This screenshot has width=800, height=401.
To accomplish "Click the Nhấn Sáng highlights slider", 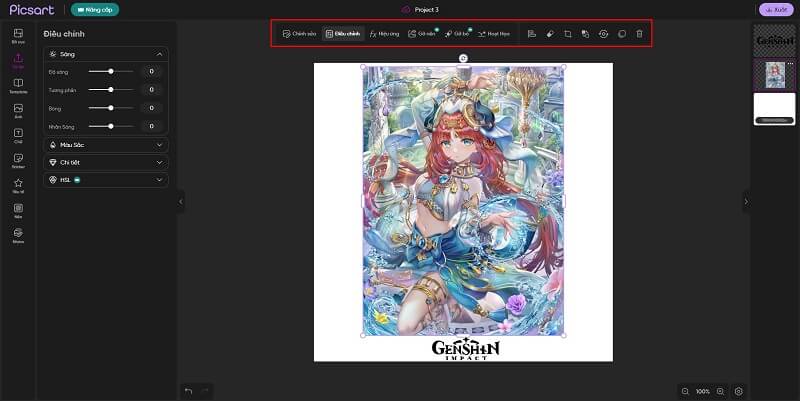I will click(111, 126).
